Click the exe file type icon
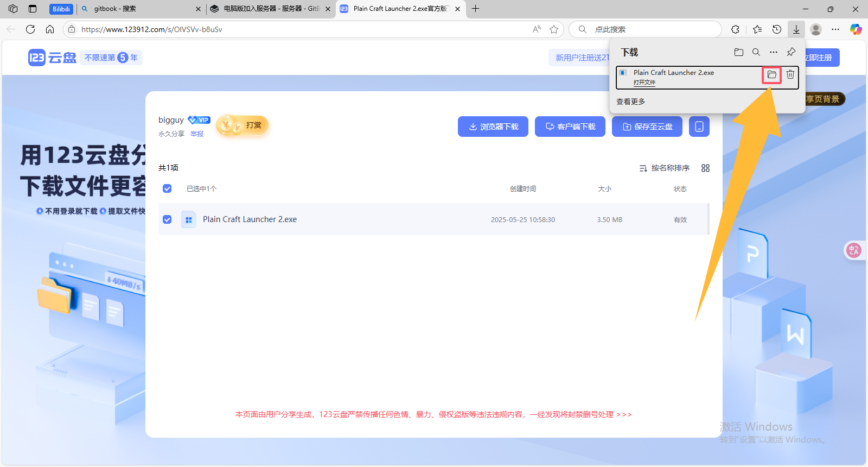The width and height of the screenshot is (868, 467). [189, 219]
